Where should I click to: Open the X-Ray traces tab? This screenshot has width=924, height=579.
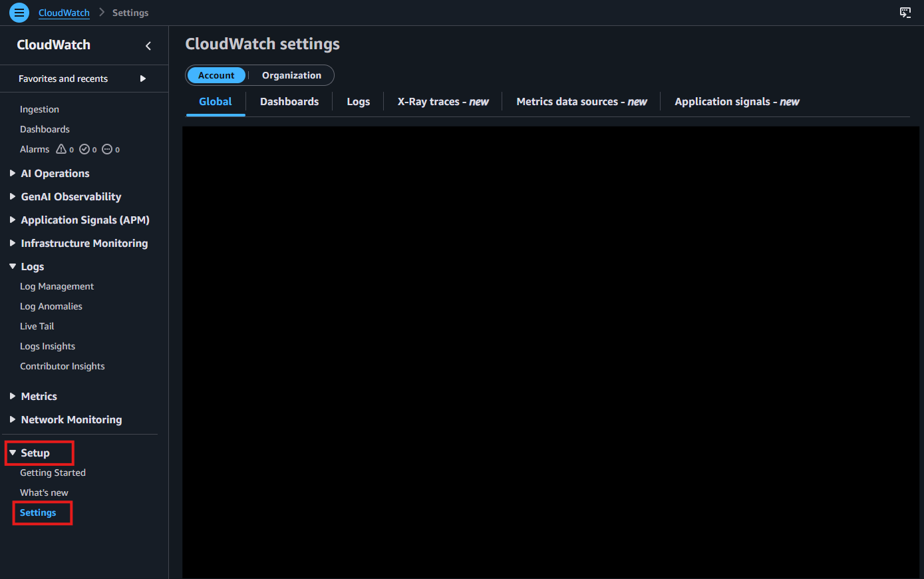coord(442,101)
